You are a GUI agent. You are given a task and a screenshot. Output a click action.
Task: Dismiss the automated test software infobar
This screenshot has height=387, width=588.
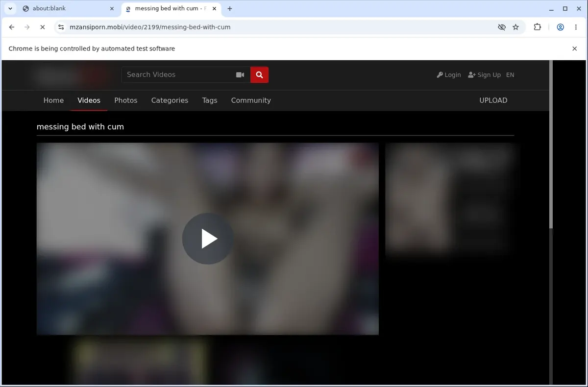(575, 48)
